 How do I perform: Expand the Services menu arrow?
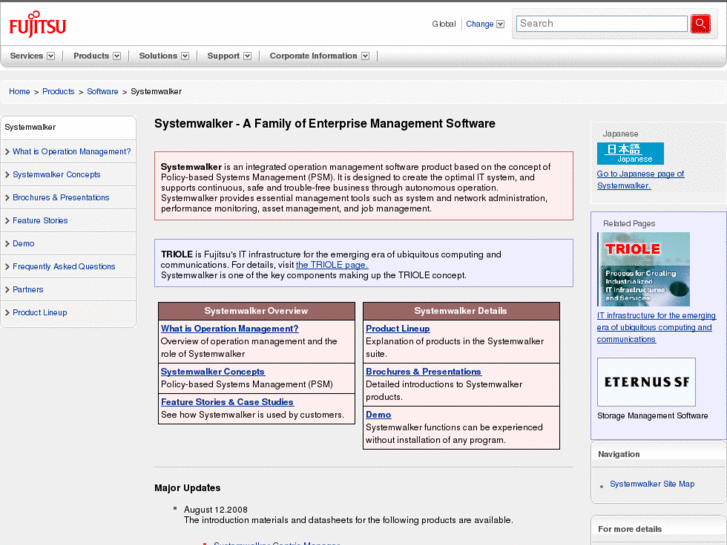51,56
